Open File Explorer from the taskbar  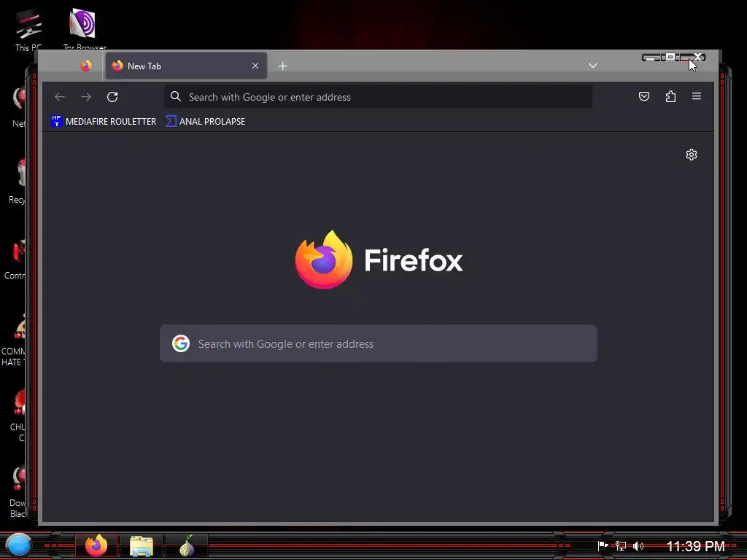[142, 545]
